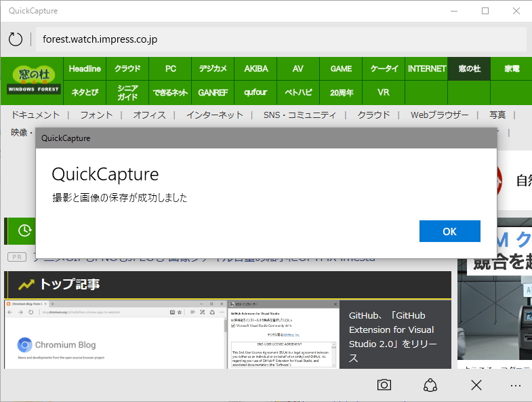This screenshot has height=402, width=532.
Task: Click the トップ記事 section header
Action: [228, 285]
